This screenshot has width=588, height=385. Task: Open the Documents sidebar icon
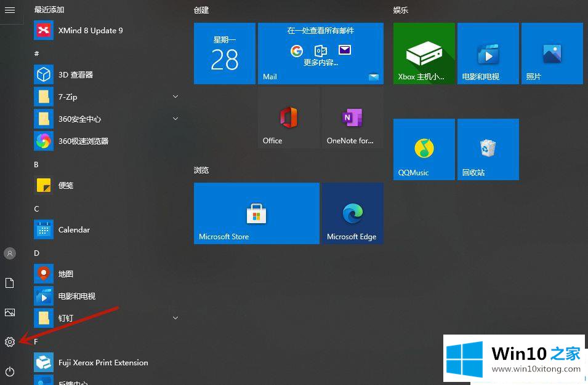tap(10, 283)
